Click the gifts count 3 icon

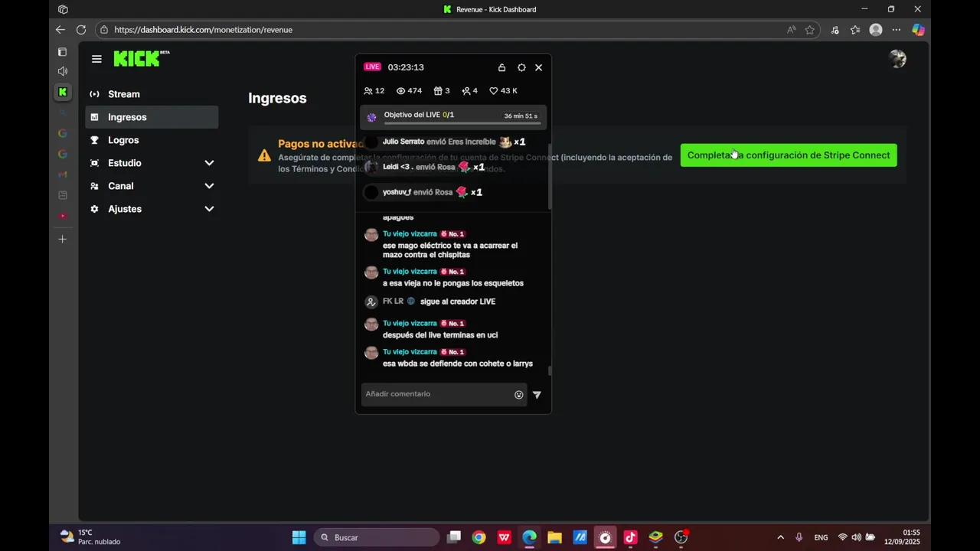coord(442,90)
